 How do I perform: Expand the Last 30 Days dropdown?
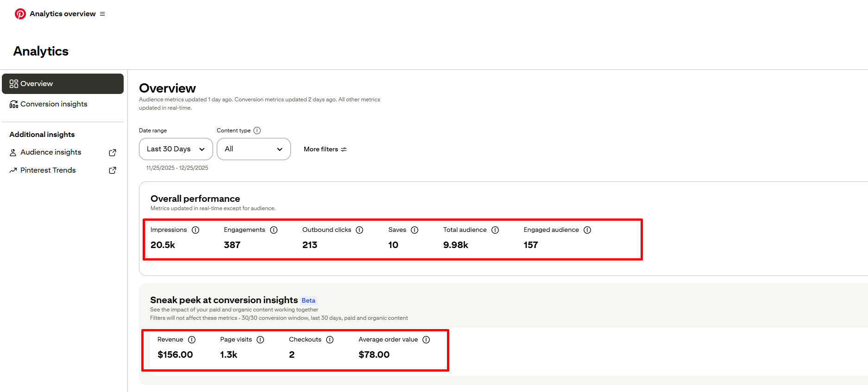click(x=176, y=149)
